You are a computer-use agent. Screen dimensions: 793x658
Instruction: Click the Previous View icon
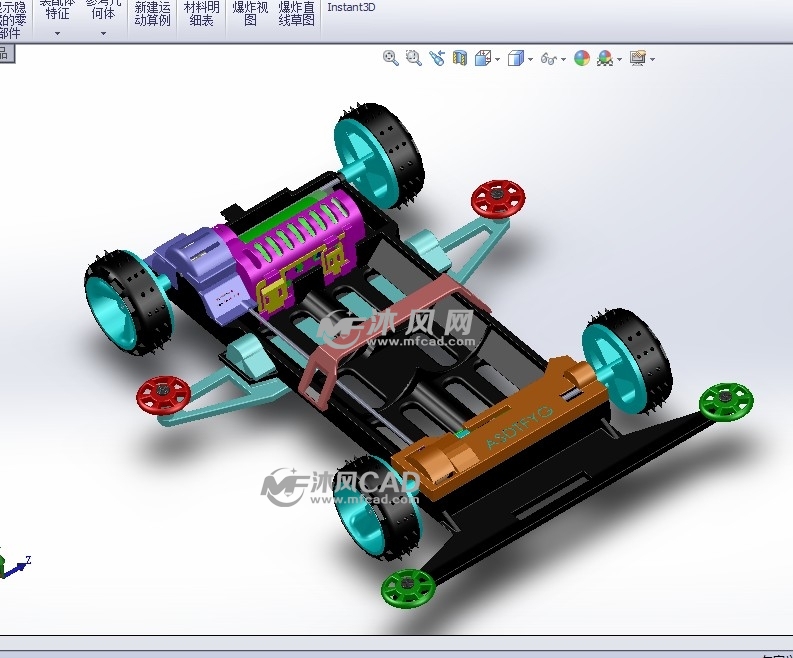coord(437,59)
